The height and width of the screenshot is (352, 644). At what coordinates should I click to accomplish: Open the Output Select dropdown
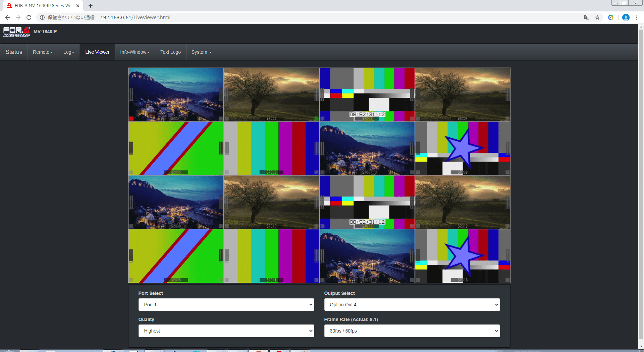tap(412, 305)
